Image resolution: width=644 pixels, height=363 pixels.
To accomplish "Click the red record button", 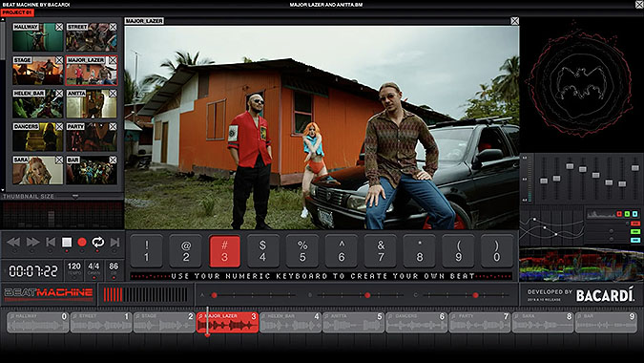I will 82,242.
